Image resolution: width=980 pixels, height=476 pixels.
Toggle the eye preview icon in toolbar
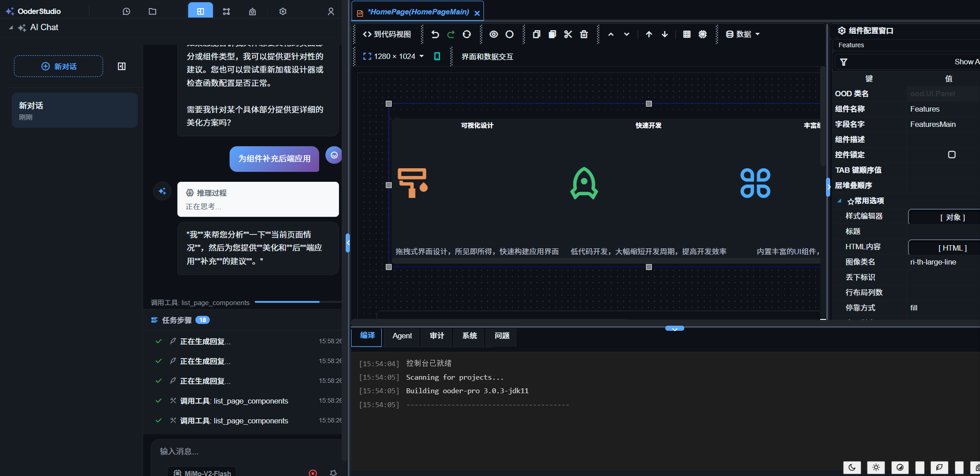pyautogui.click(x=494, y=34)
